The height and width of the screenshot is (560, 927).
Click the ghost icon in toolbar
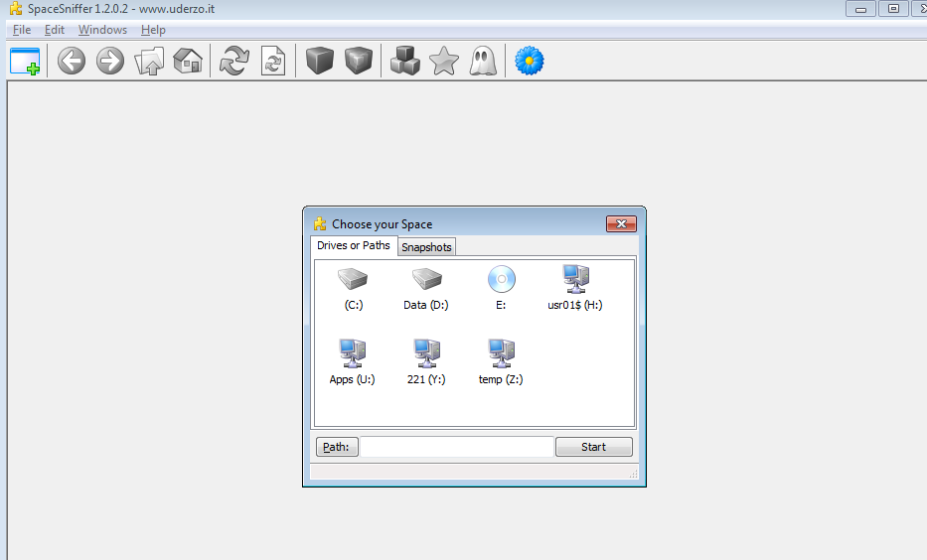(482, 62)
